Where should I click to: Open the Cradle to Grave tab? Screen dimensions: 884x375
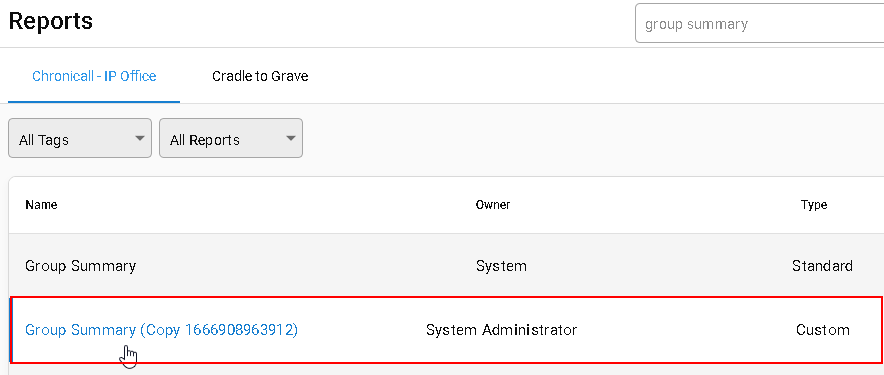(260, 76)
